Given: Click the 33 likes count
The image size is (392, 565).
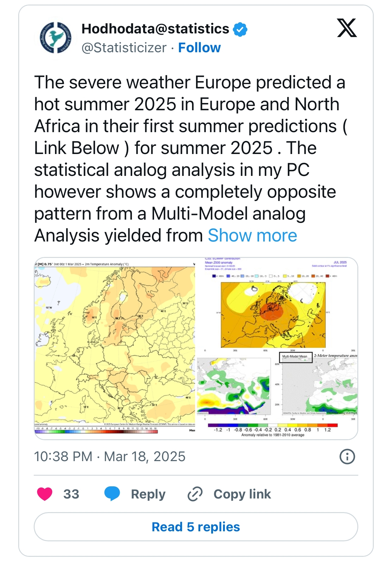Looking at the screenshot, I should [71, 494].
